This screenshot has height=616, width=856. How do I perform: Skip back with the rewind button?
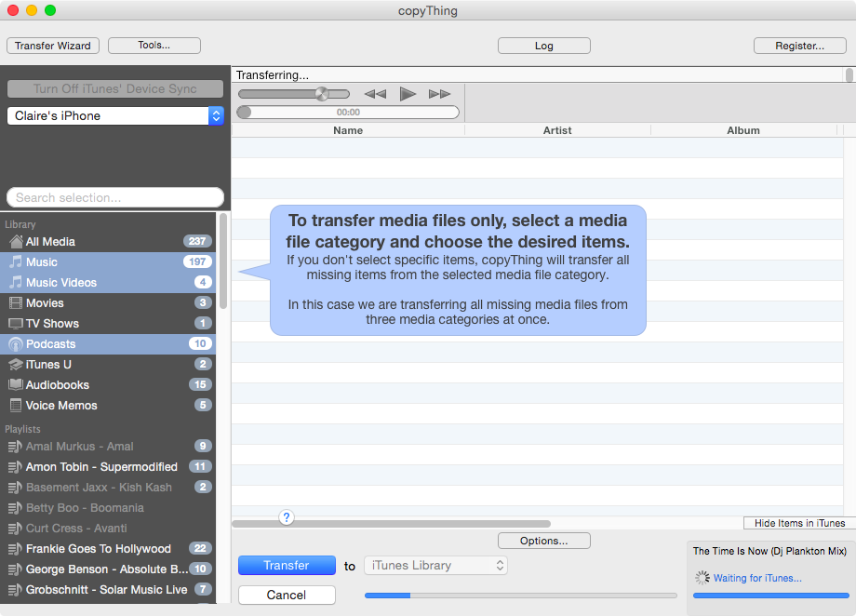coord(375,94)
